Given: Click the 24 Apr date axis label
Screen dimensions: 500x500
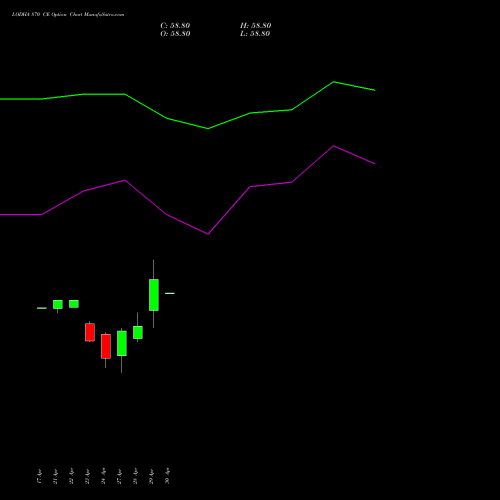Looking at the screenshot, I should (x=103, y=476).
